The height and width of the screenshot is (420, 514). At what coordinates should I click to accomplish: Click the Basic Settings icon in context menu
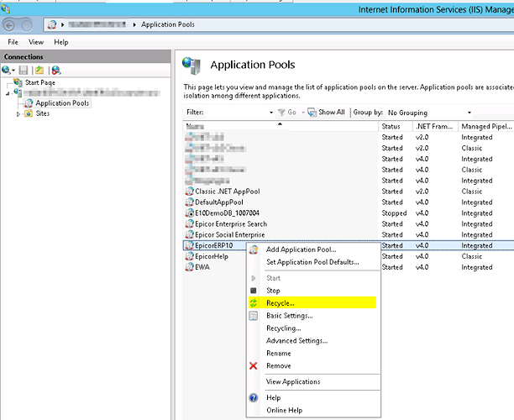(254, 315)
